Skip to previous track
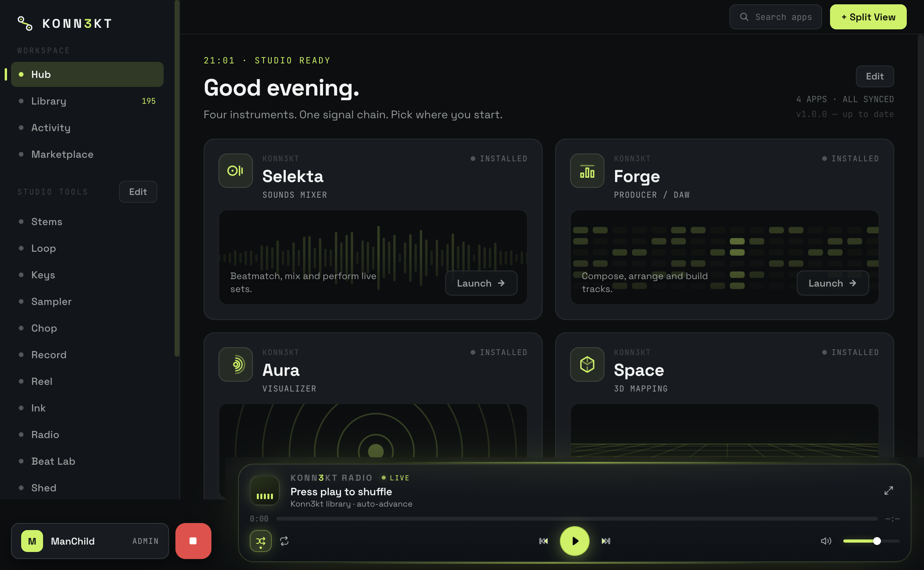Viewport: 924px width, 570px height. (543, 541)
